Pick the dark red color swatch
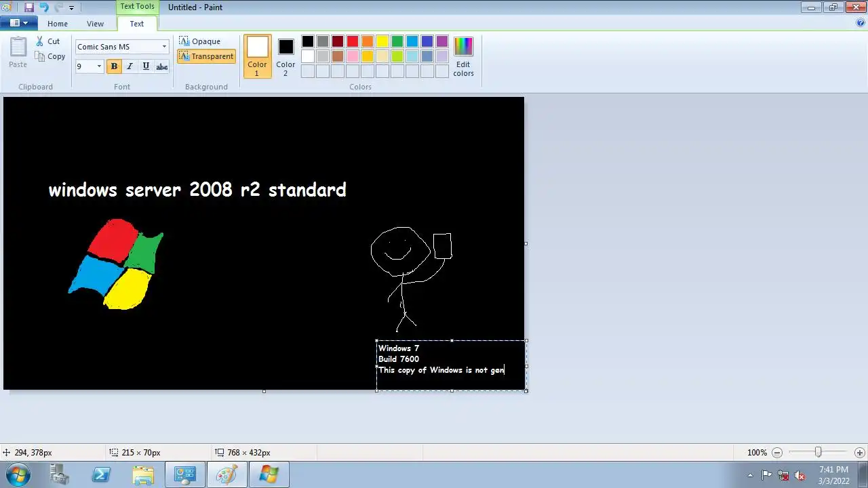The height and width of the screenshot is (488, 868). (x=338, y=41)
